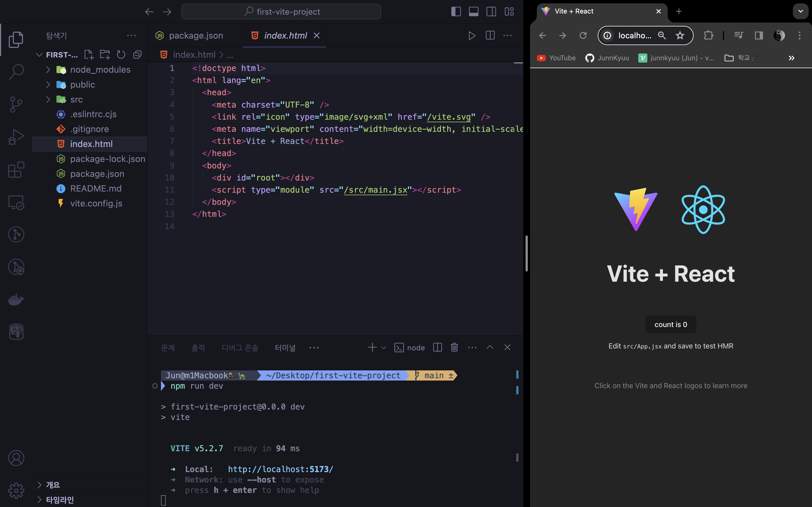Image resolution: width=812 pixels, height=507 pixels.
Task: Switch to the package.json editor tab
Action: click(196, 35)
